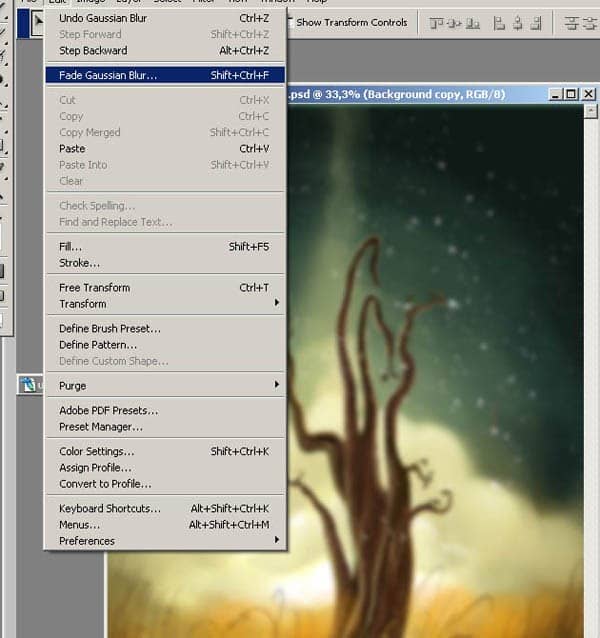Screen dimensions: 600x638
Task: Click the document scrollbar up arrow
Action: pyautogui.click(x=591, y=111)
